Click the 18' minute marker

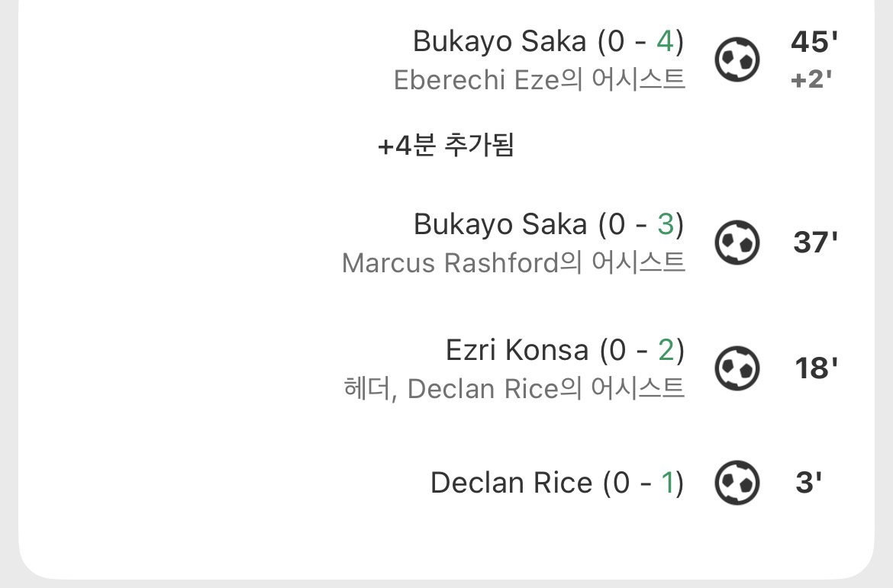click(817, 368)
